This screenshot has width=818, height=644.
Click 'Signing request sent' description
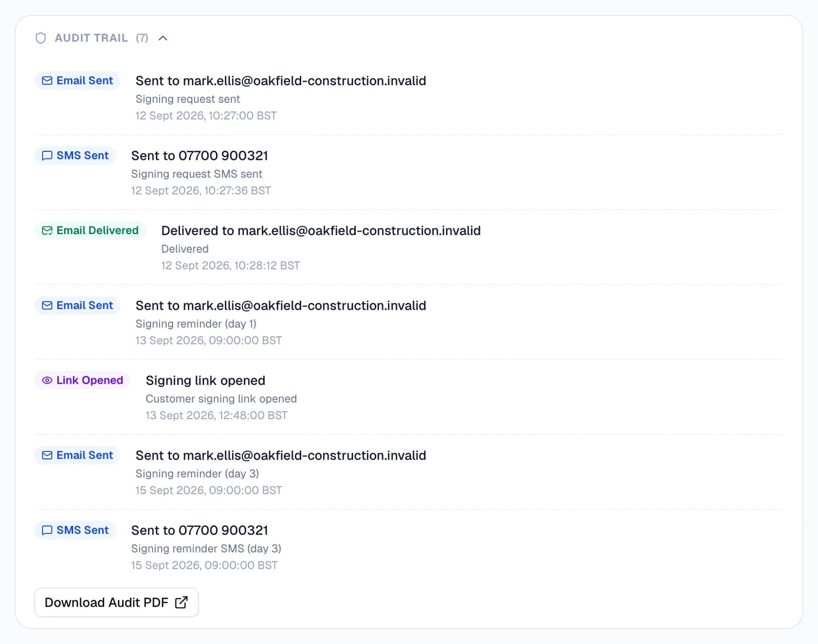coord(188,99)
